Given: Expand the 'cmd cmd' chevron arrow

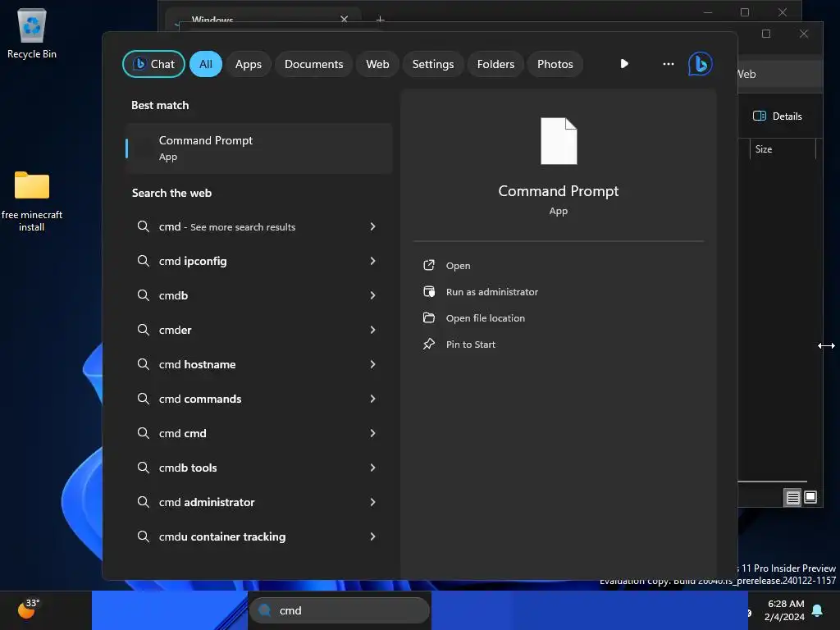Looking at the screenshot, I should (373, 433).
